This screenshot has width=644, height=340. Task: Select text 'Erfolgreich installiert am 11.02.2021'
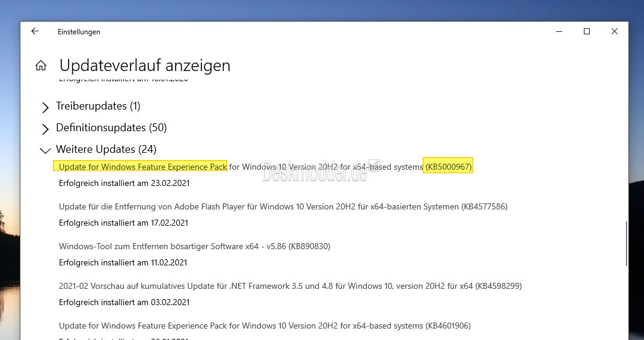click(123, 262)
